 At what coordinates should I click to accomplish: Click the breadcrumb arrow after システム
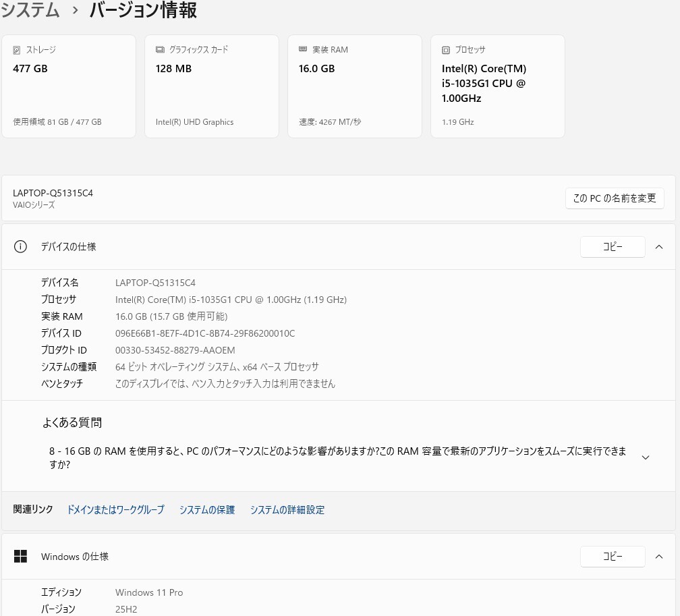click(x=74, y=11)
